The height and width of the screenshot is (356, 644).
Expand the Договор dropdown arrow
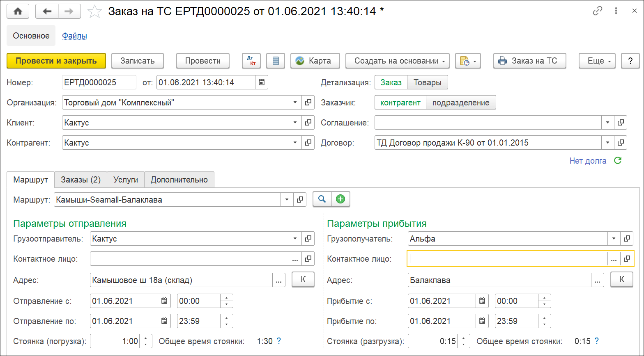[x=607, y=143]
